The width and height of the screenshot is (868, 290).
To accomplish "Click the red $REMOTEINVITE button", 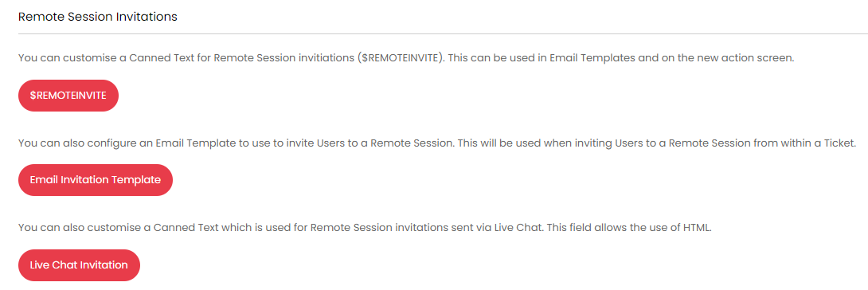I will 68,95.
